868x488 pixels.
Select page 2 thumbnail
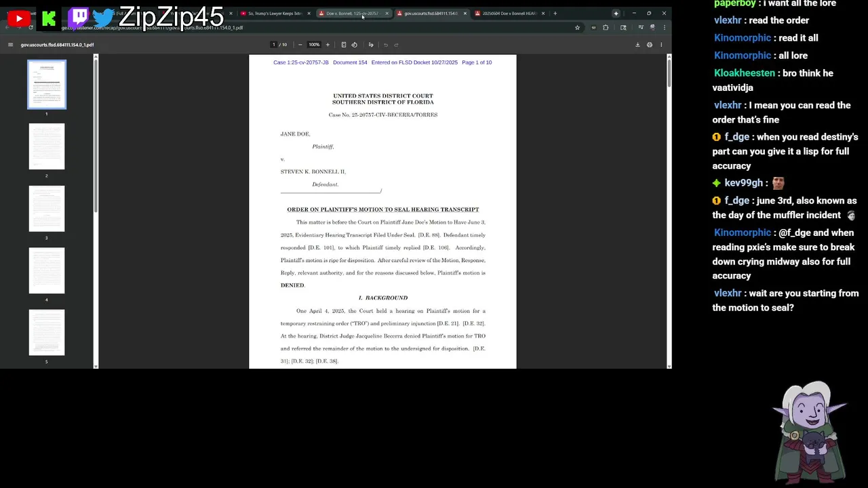tap(47, 146)
